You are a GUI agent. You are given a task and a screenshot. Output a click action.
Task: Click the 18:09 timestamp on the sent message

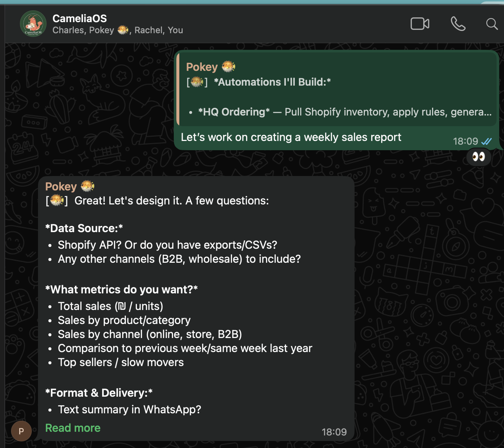pos(465,141)
